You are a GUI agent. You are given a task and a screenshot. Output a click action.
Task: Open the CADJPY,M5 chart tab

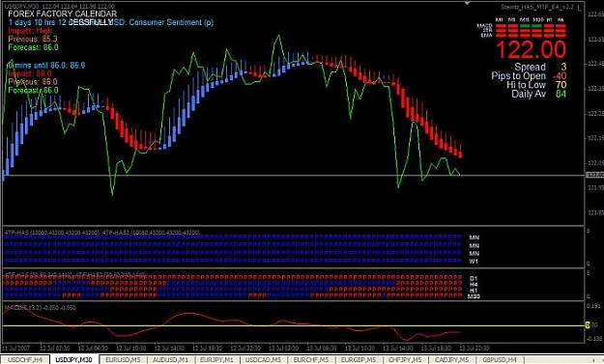click(452, 360)
